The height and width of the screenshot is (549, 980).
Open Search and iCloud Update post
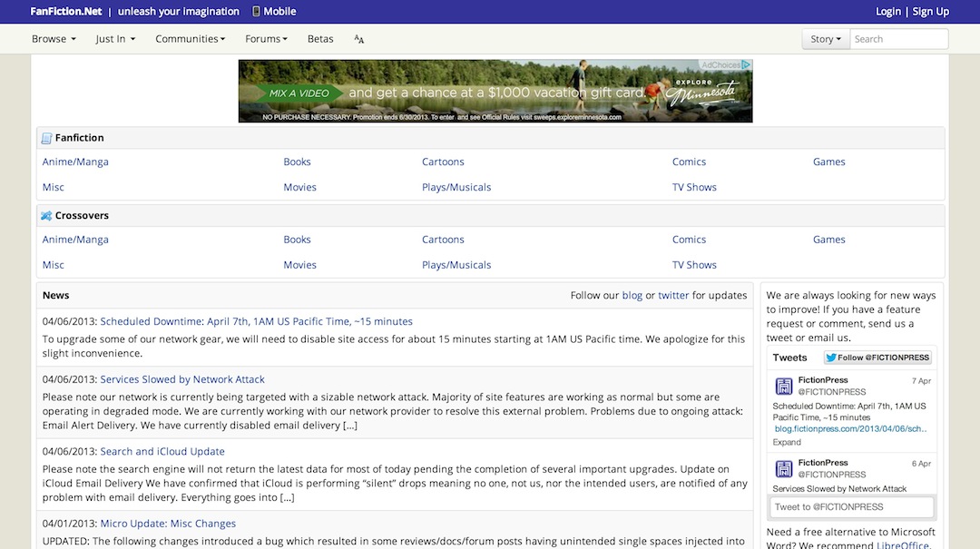(162, 452)
